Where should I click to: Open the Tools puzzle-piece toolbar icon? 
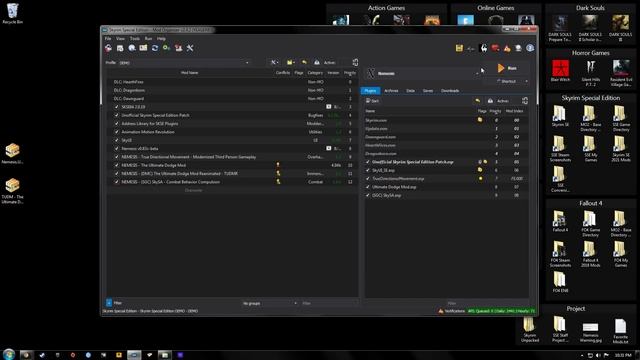(178, 48)
